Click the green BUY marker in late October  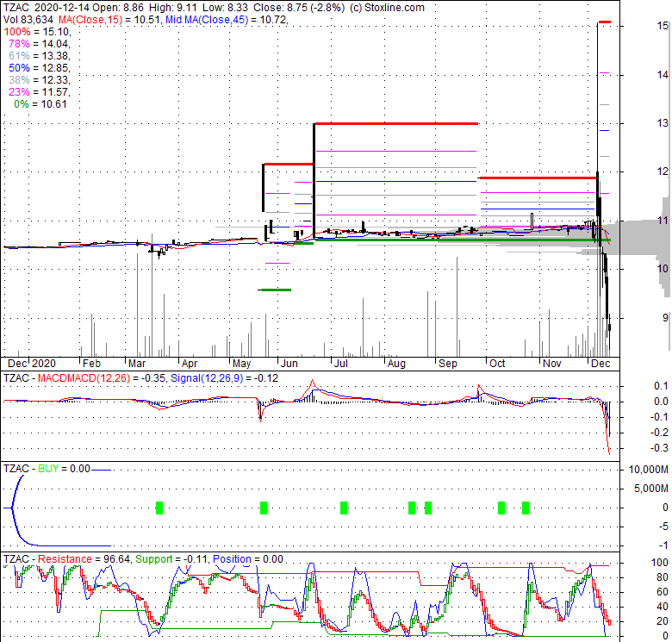tap(526, 508)
